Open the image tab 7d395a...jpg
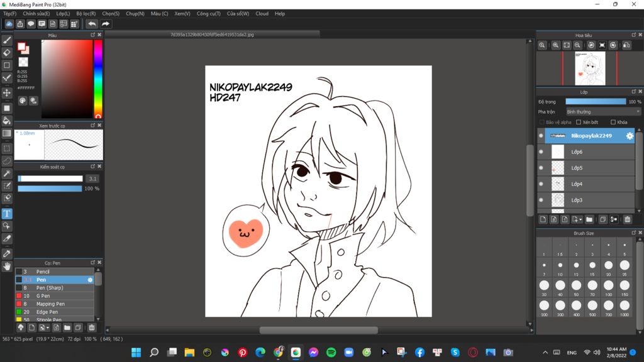The width and height of the screenshot is (644, 362). point(212,35)
